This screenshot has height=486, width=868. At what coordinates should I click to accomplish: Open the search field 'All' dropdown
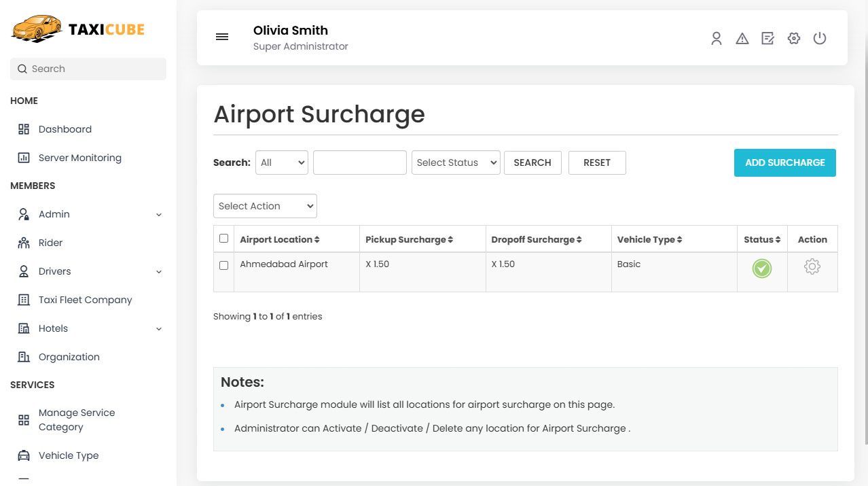[x=281, y=162]
